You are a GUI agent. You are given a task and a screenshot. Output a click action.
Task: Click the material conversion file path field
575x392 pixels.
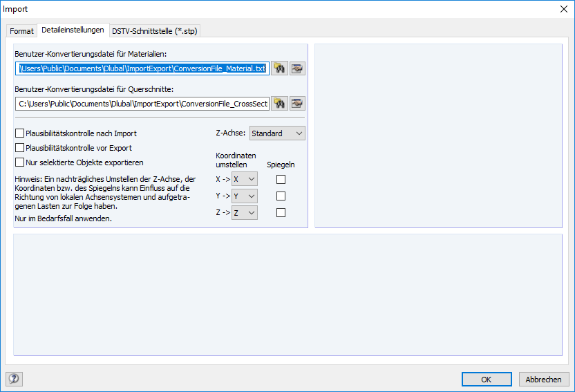click(142, 68)
